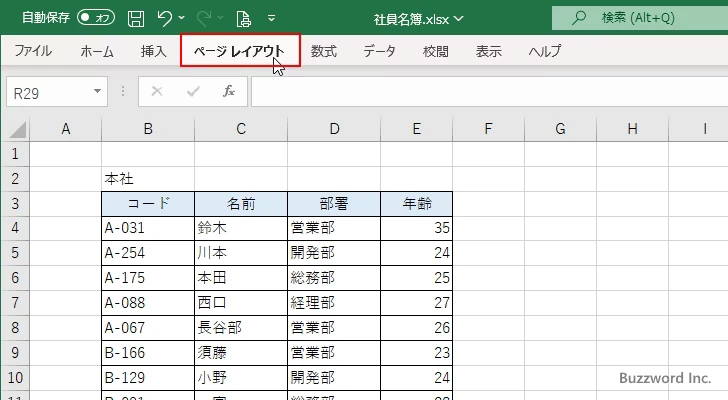Open the Customize Quick Access Toolbar dropdown
Image resolution: width=728 pixels, height=400 pixels.
tap(272, 19)
